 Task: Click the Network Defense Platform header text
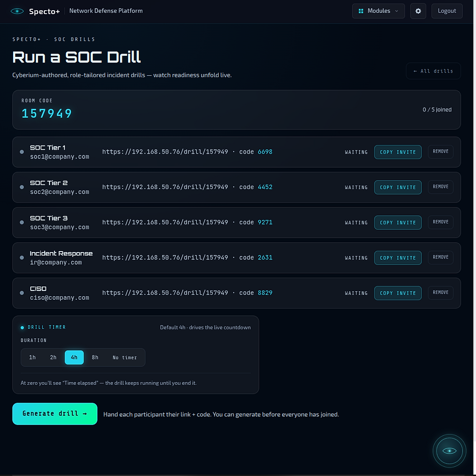pos(106,11)
